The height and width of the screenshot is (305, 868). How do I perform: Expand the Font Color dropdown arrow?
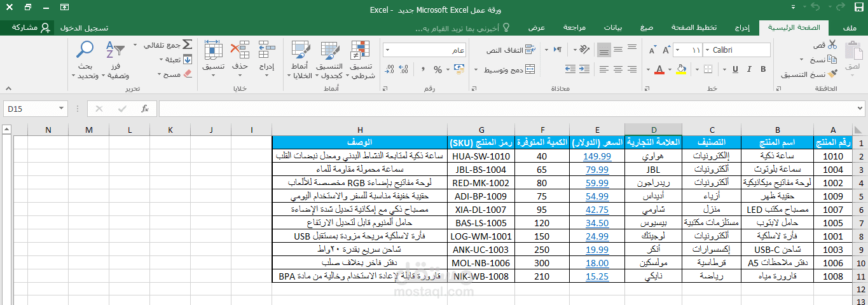pos(648,69)
